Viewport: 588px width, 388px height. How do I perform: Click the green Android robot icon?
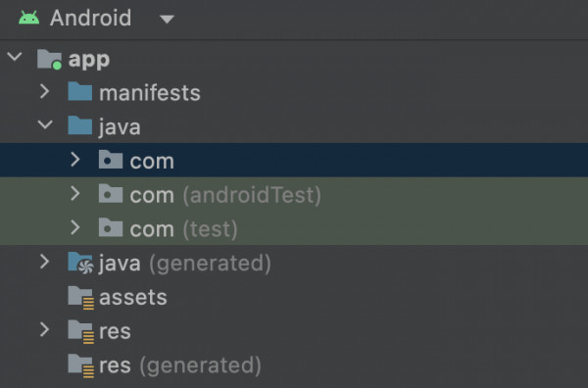[28, 18]
